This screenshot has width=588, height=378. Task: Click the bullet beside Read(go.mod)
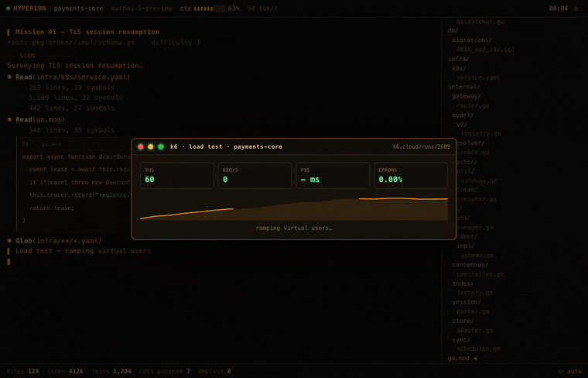(10, 119)
